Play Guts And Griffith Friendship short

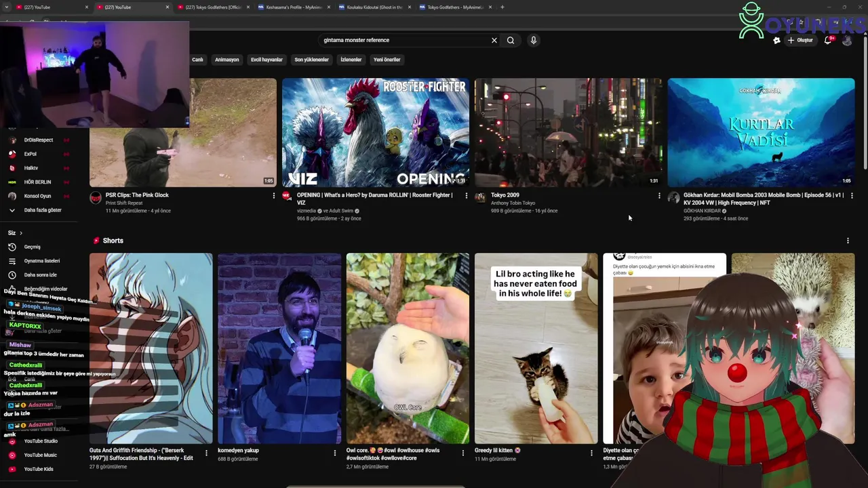(151, 348)
